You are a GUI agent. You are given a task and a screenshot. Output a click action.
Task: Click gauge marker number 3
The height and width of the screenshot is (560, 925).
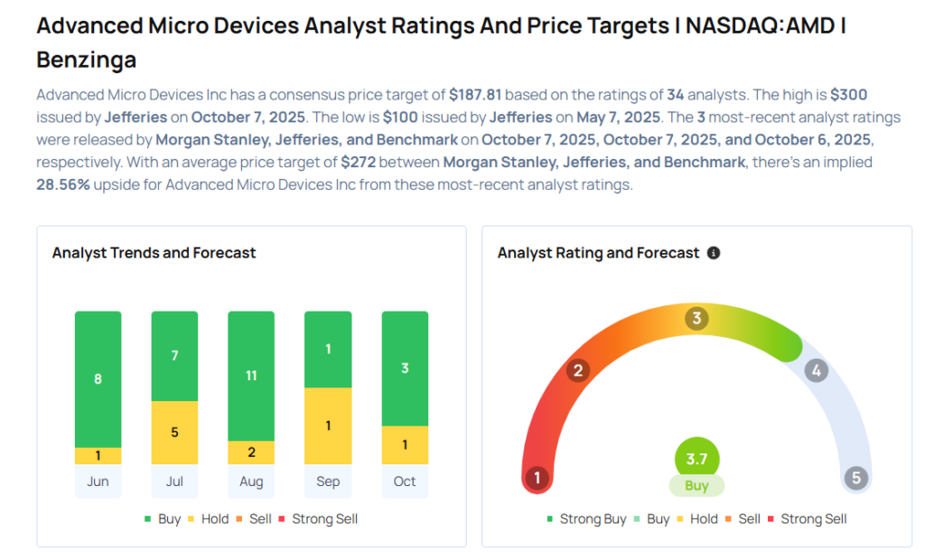tap(696, 318)
